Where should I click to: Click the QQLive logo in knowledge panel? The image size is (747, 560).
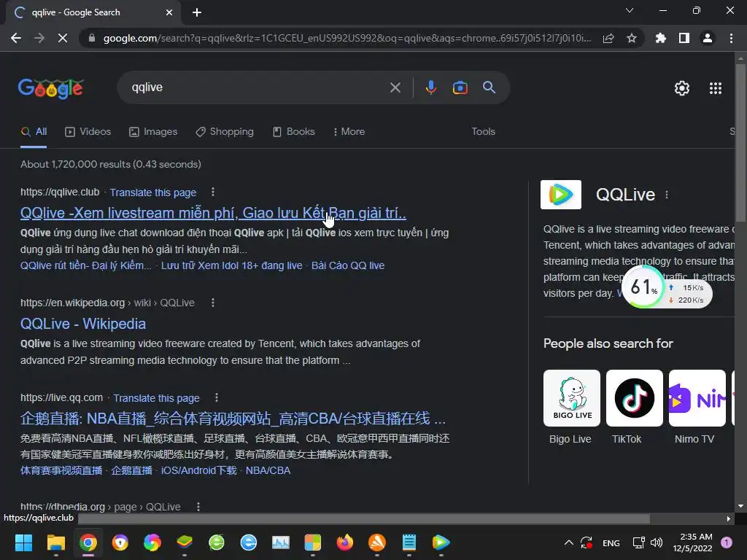(x=561, y=195)
